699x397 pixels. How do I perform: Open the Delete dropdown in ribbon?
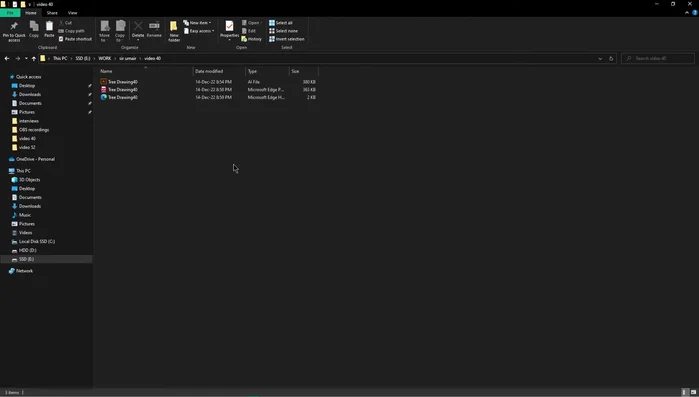(x=138, y=40)
